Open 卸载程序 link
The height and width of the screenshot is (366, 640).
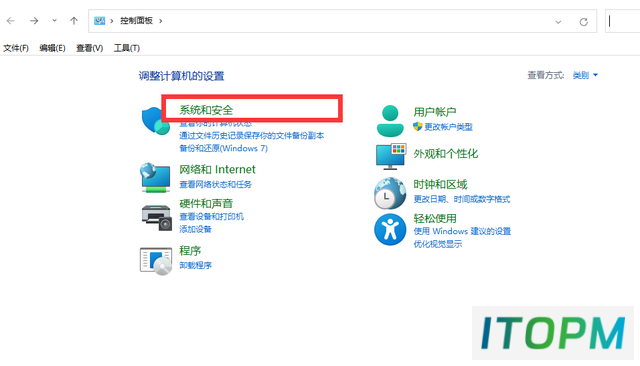click(196, 265)
